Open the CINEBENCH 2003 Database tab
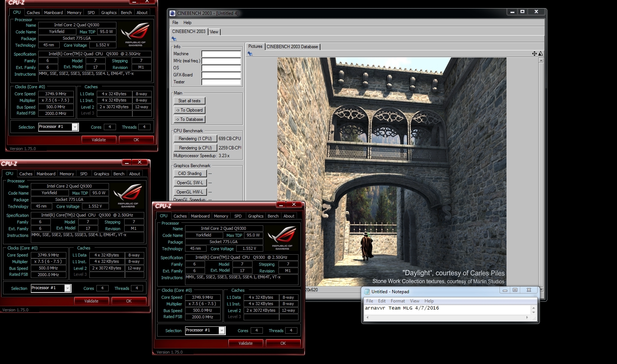 [292, 47]
